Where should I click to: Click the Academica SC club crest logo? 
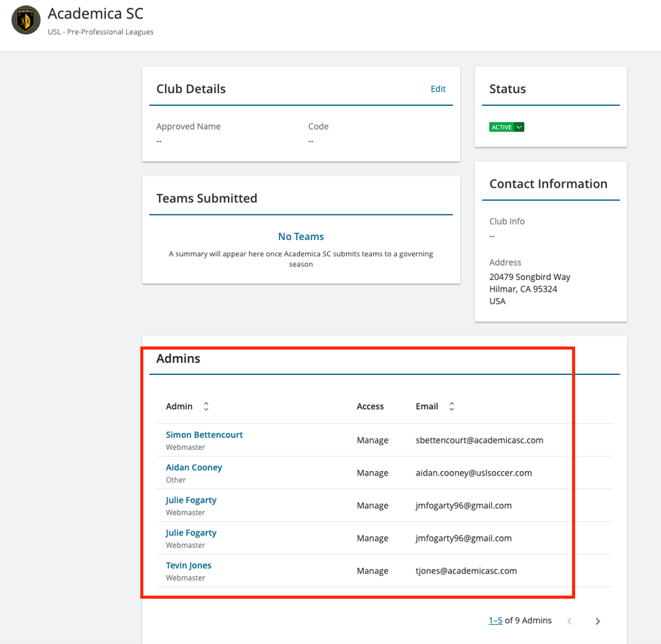25,20
